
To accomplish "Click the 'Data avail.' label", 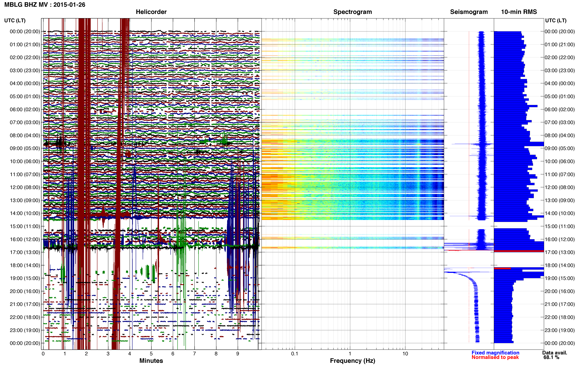I will coord(555,353).
